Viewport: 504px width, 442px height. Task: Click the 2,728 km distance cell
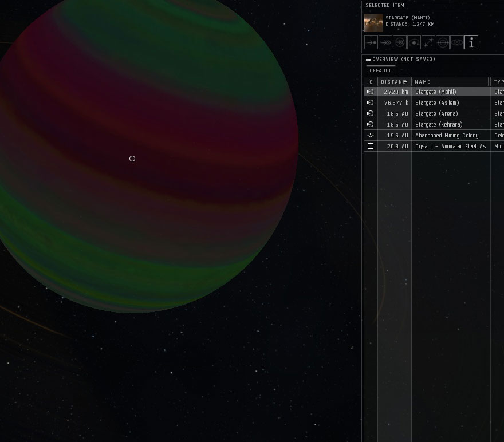coord(396,92)
